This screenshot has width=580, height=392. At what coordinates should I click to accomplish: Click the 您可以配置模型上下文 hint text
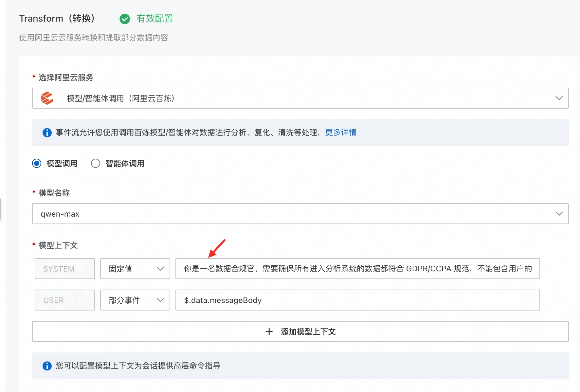point(138,366)
